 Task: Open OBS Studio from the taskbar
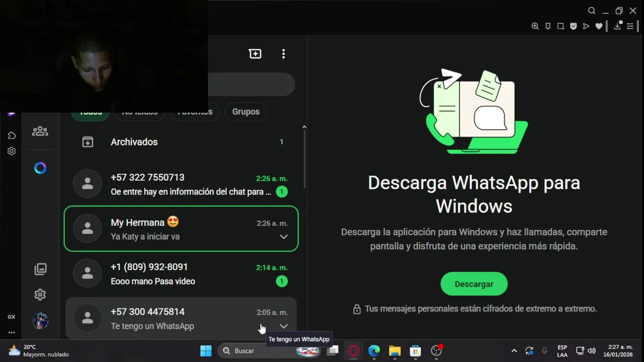(x=436, y=351)
